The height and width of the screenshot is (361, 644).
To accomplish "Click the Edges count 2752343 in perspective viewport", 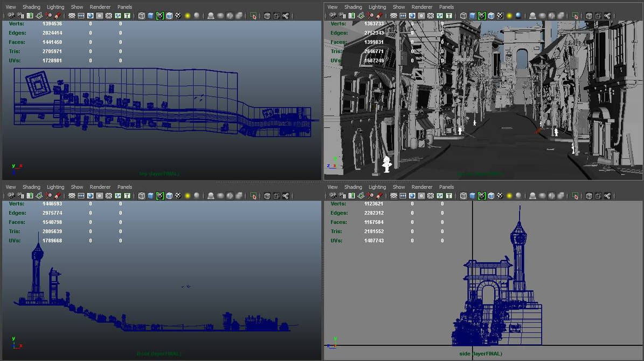I will tap(374, 33).
